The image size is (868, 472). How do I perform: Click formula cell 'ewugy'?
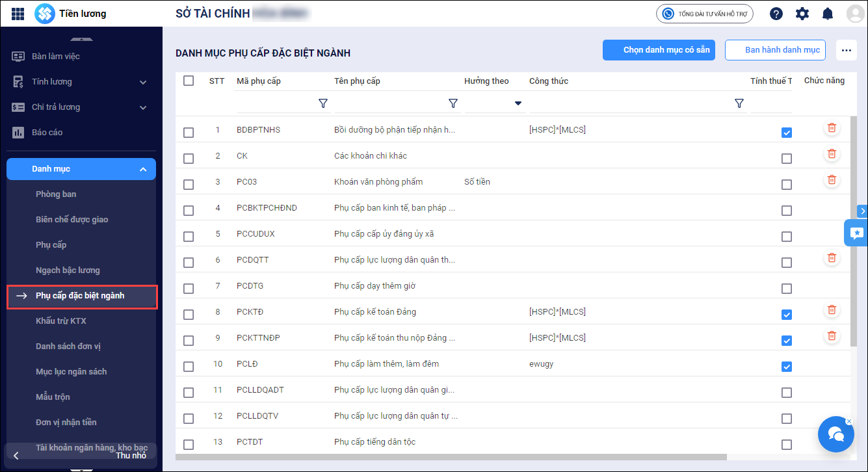point(542,364)
